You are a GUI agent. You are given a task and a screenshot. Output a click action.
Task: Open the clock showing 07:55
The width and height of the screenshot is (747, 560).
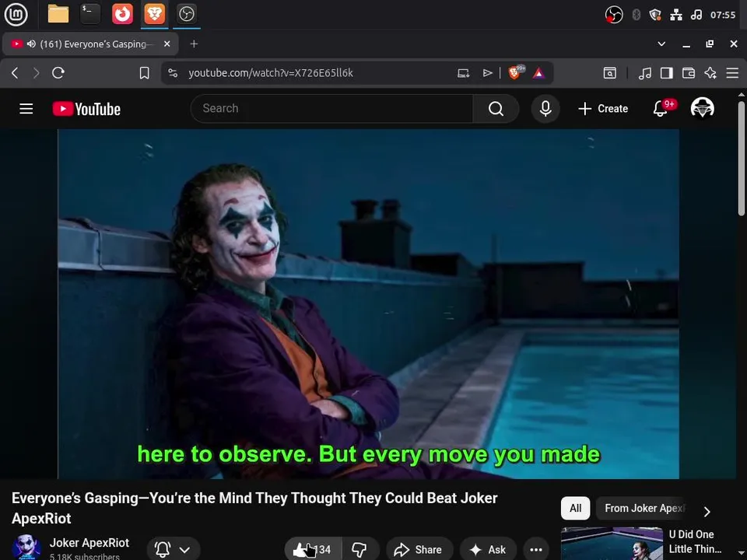point(723,15)
